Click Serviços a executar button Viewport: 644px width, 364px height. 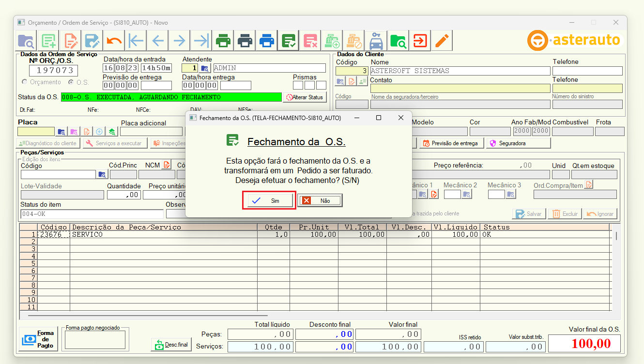pyautogui.click(x=115, y=143)
